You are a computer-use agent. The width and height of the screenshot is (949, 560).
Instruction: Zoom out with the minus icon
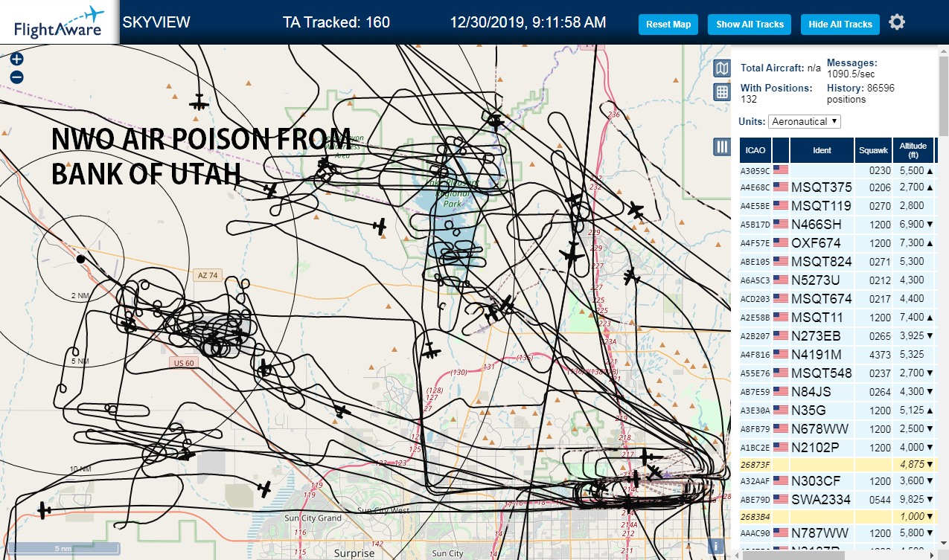click(x=17, y=77)
